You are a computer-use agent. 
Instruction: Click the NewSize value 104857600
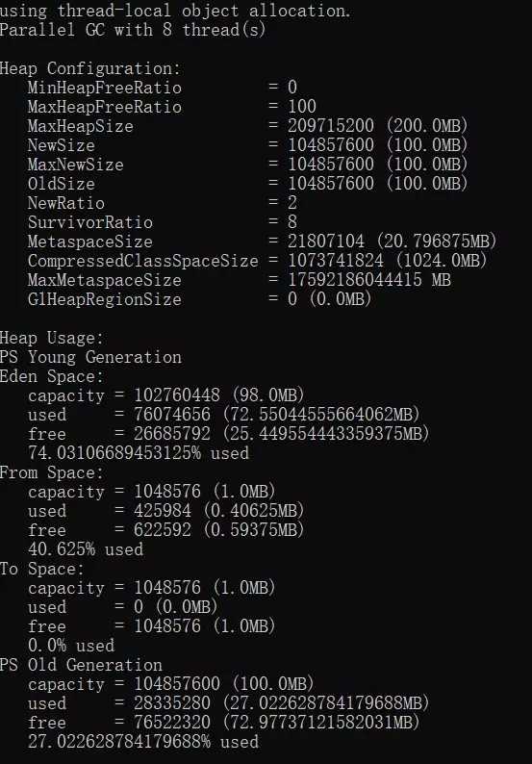(331, 144)
